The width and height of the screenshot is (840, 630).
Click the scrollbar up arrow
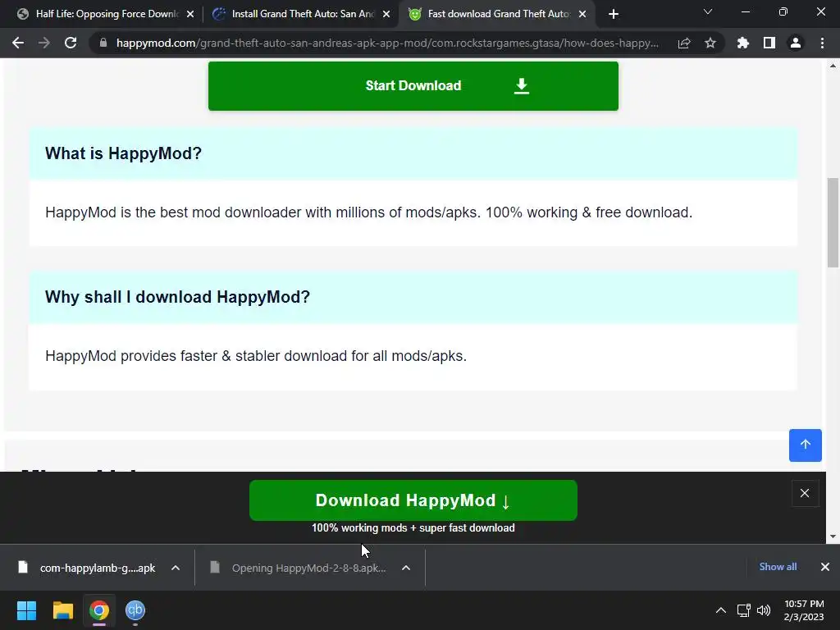pyautogui.click(x=833, y=66)
